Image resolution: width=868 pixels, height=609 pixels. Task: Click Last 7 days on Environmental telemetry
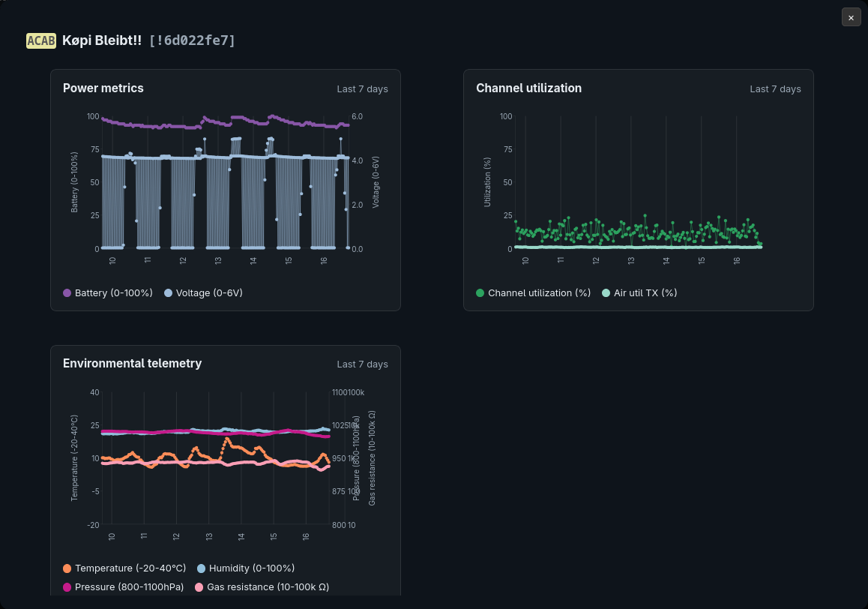362,364
